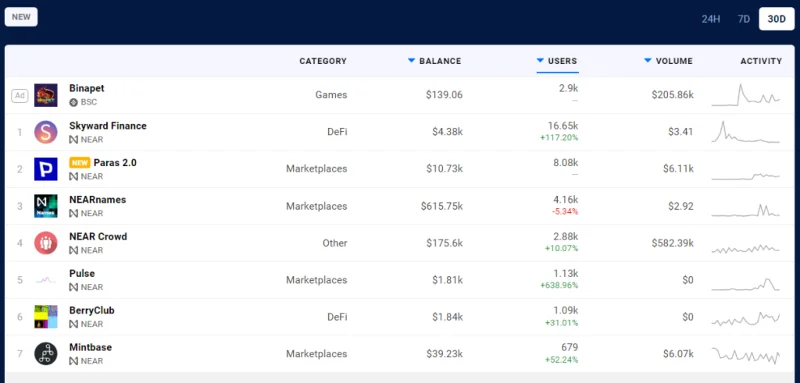Click the NEW badge on Paras 2.0

click(x=80, y=163)
